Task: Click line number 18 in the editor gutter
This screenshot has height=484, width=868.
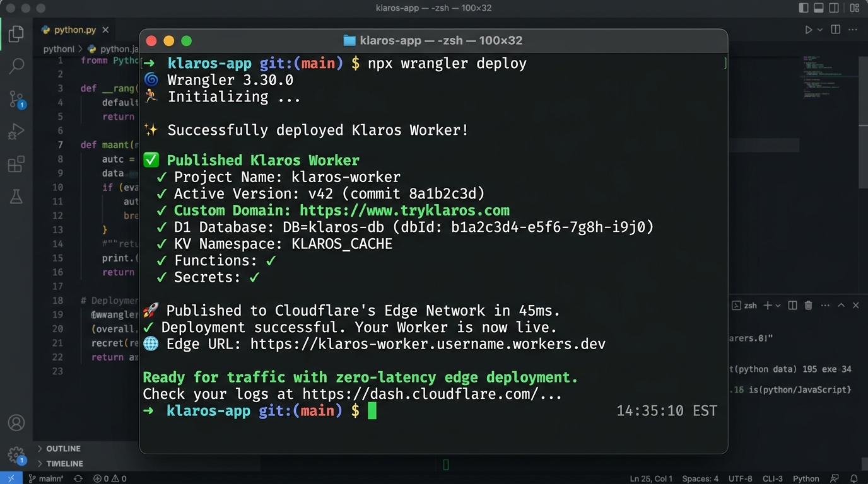Action: pyautogui.click(x=58, y=301)
